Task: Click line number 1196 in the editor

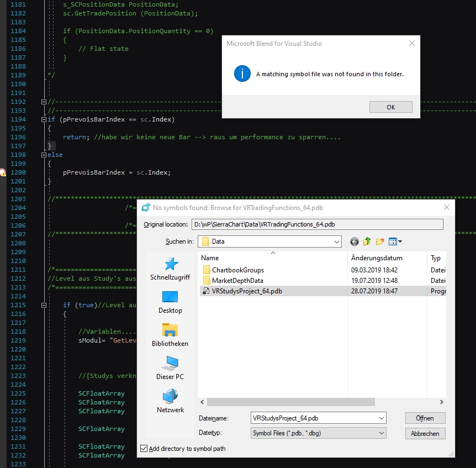Action: pos(18,137)
